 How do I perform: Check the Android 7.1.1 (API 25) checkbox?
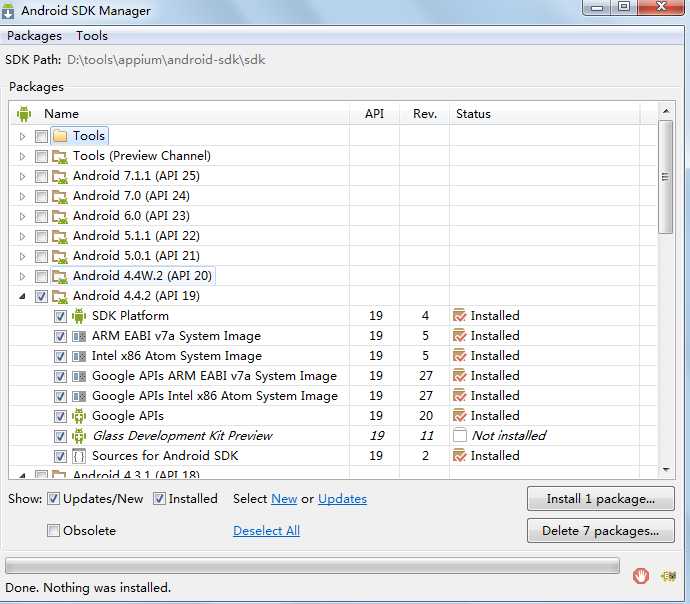[41, 176]
